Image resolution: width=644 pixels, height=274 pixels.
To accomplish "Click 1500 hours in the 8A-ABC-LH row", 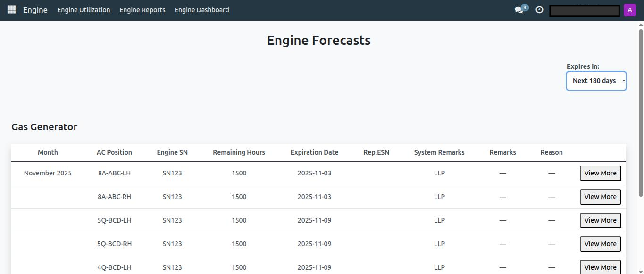I will coord(239,173).
